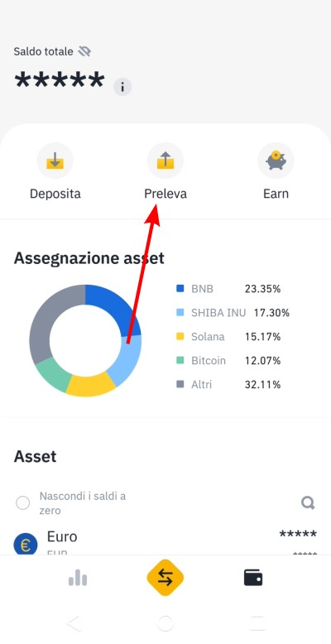The height and width of the screenshot is (644, 331).
Task: Switch to the wallet tab icon
Action: [253, 578]
